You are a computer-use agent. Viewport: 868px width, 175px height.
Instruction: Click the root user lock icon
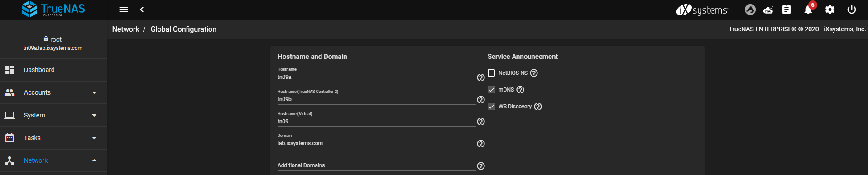(x=46, y=39)
